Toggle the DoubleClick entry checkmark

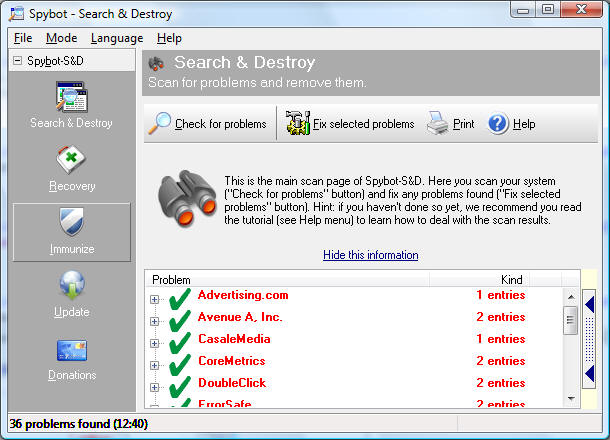coord(180,384)
